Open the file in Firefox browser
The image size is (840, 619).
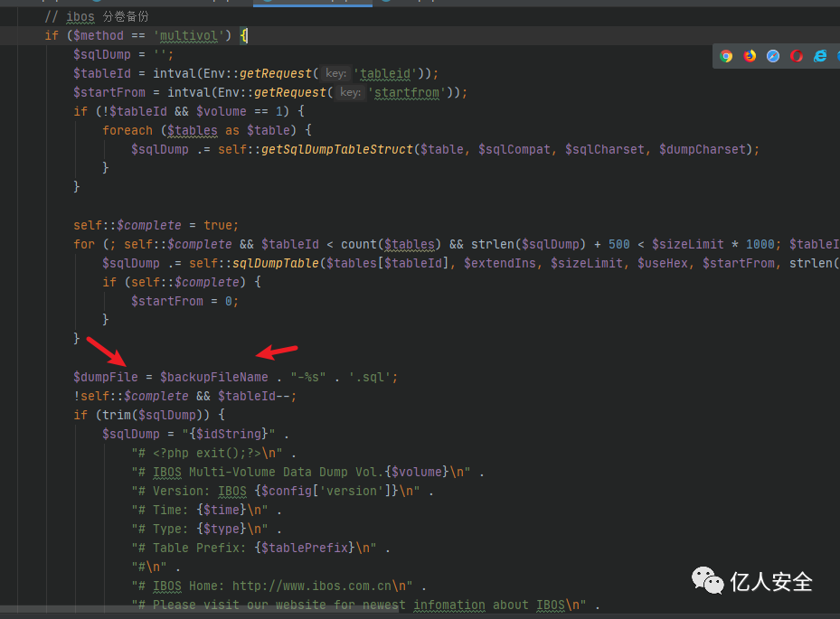point(750,56)
